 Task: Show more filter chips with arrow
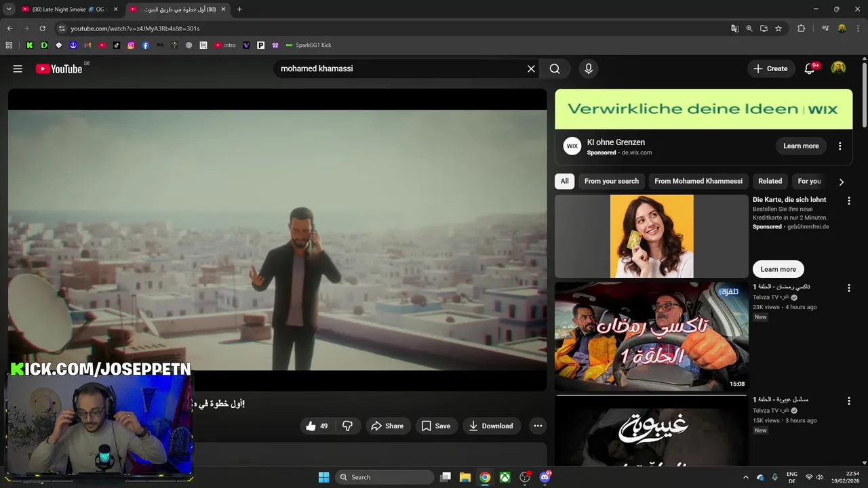842,182
